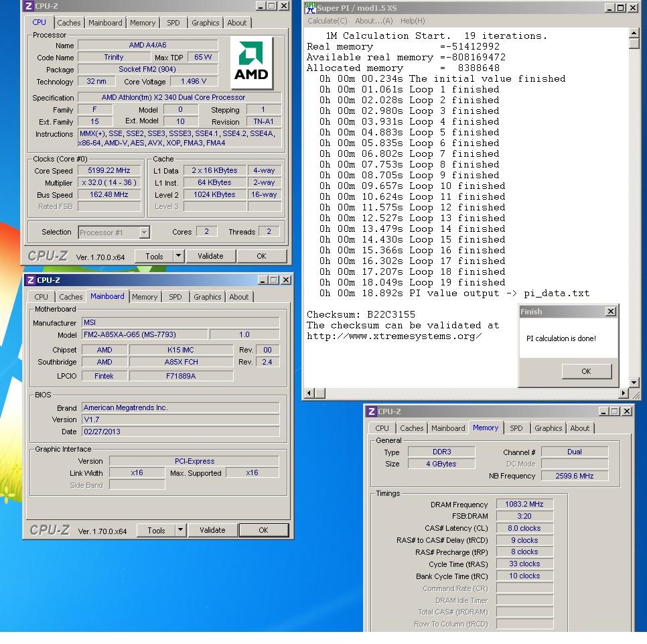Click OK in Mainboard CPU-Z window
Screen dimensions: 647x644
[x=264, y=530]
